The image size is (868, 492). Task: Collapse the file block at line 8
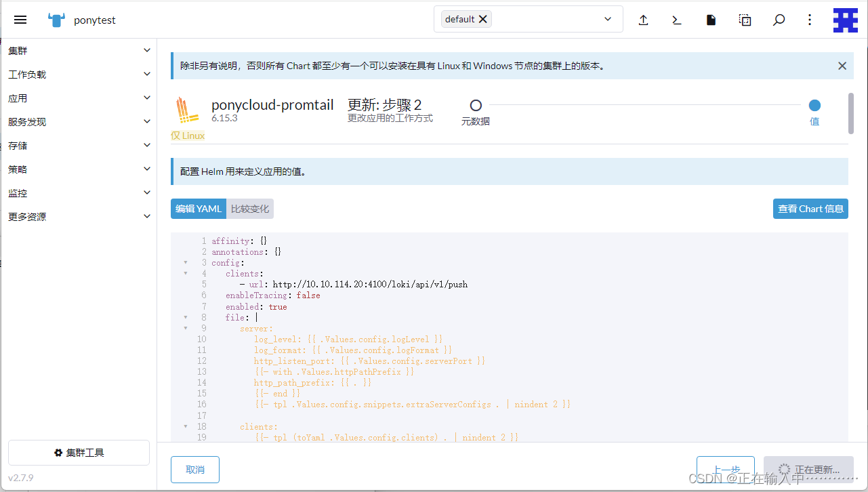[x=186, y=317]
